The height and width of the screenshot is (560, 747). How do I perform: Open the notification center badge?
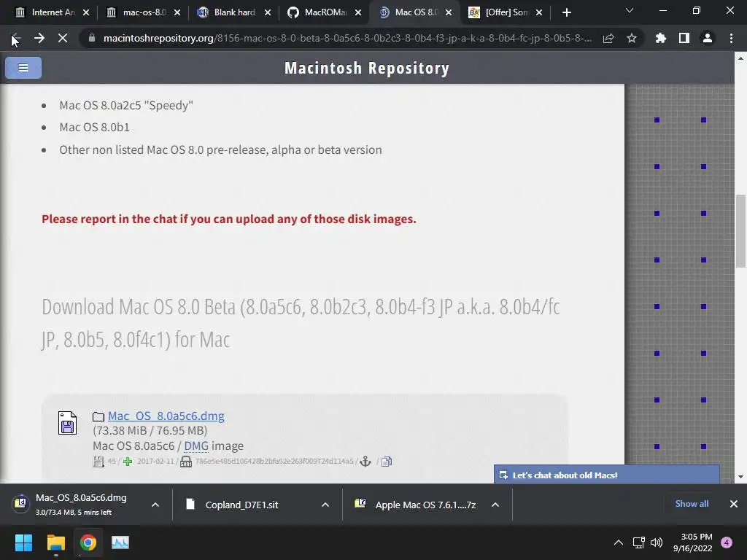(727, 542)
